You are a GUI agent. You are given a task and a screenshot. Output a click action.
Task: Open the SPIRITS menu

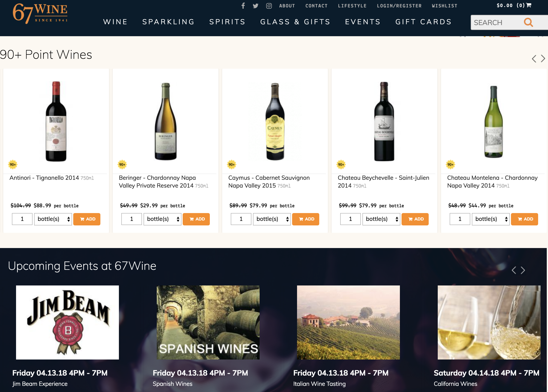point(227,22)
